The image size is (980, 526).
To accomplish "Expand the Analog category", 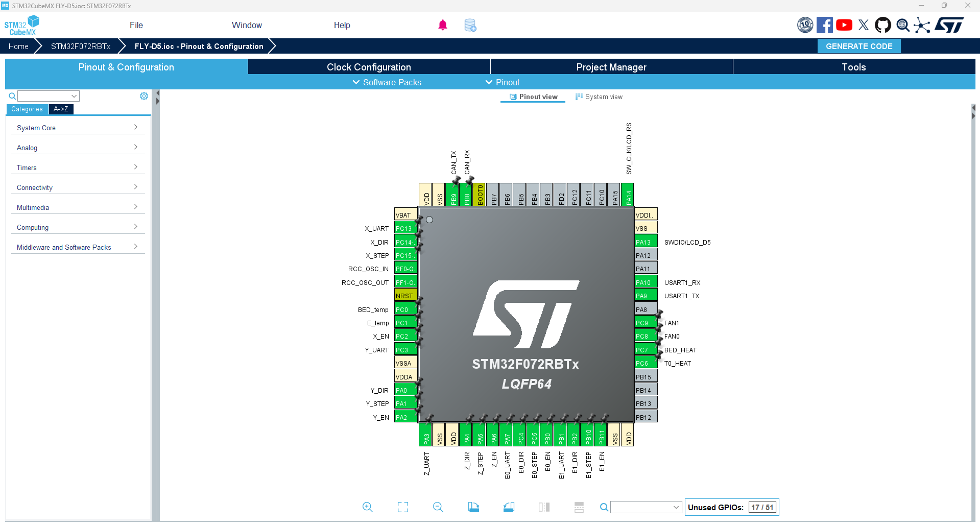I will (x=78, y=148).
